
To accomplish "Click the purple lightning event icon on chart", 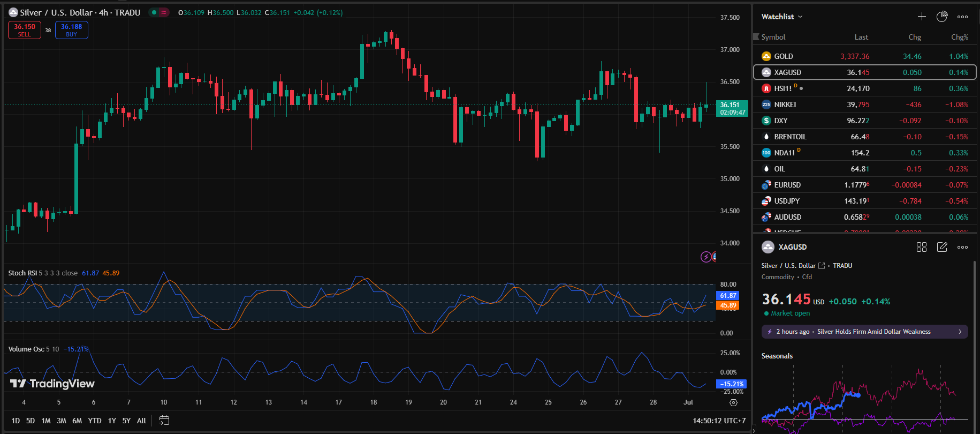I will (x=706, y=257).
